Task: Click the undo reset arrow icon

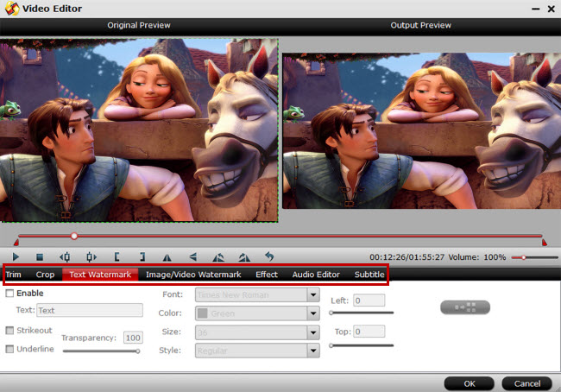Action: (269, 256)
